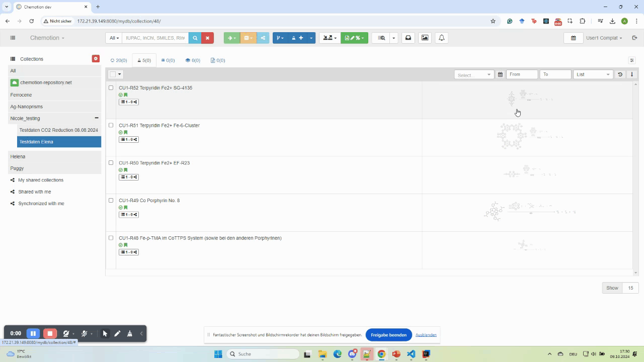The width and height of the screenshot is (644, 362).
Task: Click the From date input field
Action: coord(522,74)
